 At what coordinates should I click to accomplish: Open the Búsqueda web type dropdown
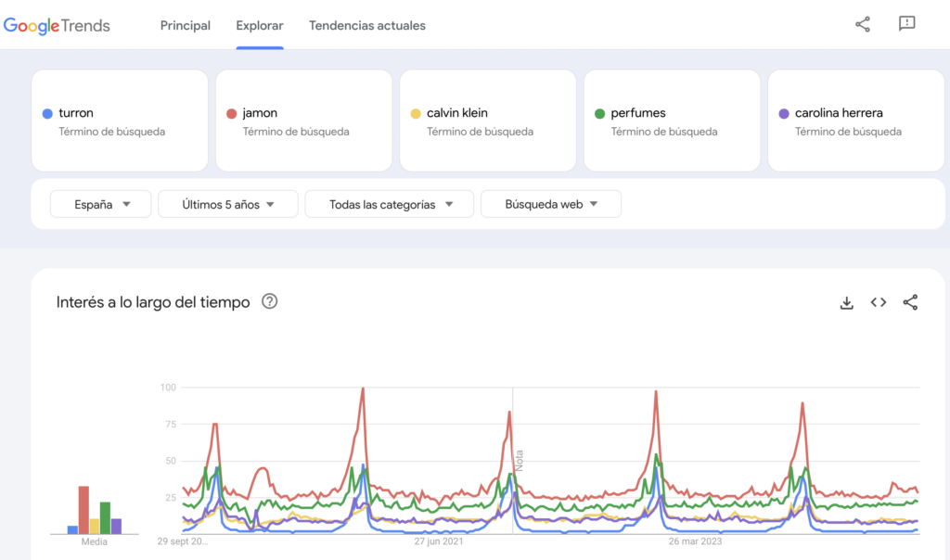point(551,204)
